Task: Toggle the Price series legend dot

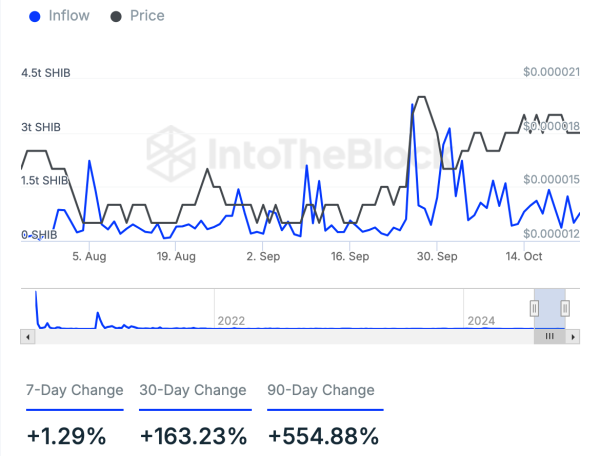Action: [116, 16]
